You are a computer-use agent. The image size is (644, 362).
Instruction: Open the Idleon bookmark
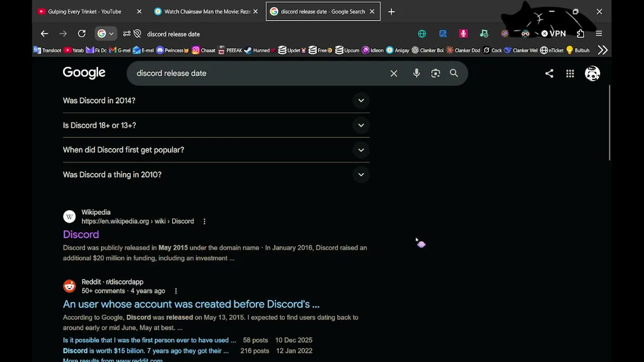coord(373,50)
